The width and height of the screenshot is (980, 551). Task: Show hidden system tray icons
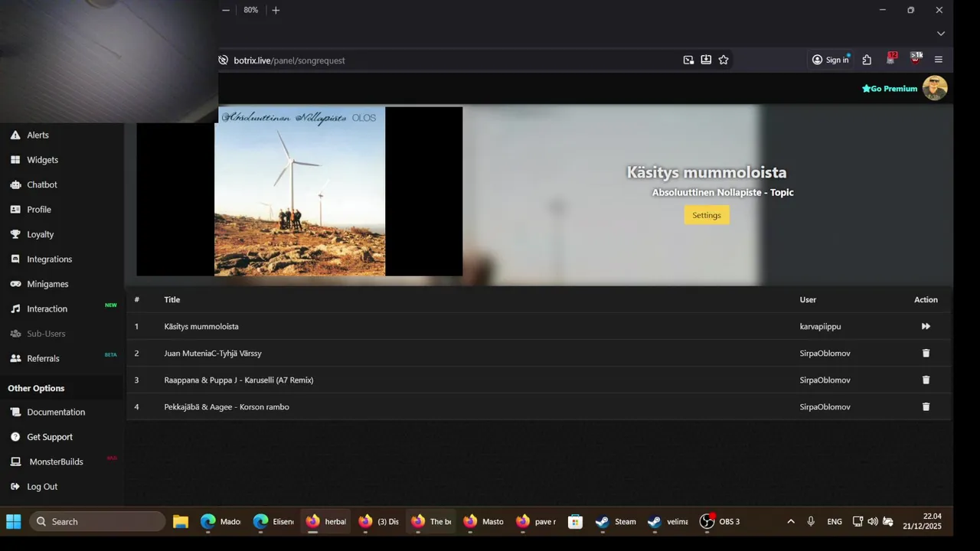tap(791, 521)
